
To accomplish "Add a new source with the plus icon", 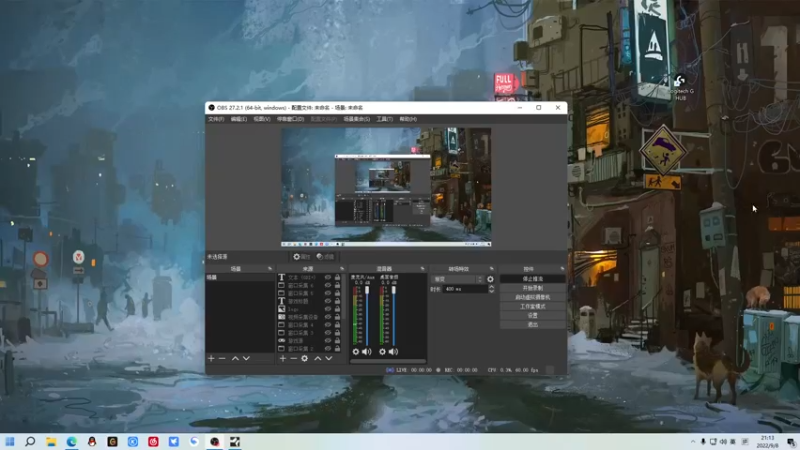I will (x=283, y=359).
